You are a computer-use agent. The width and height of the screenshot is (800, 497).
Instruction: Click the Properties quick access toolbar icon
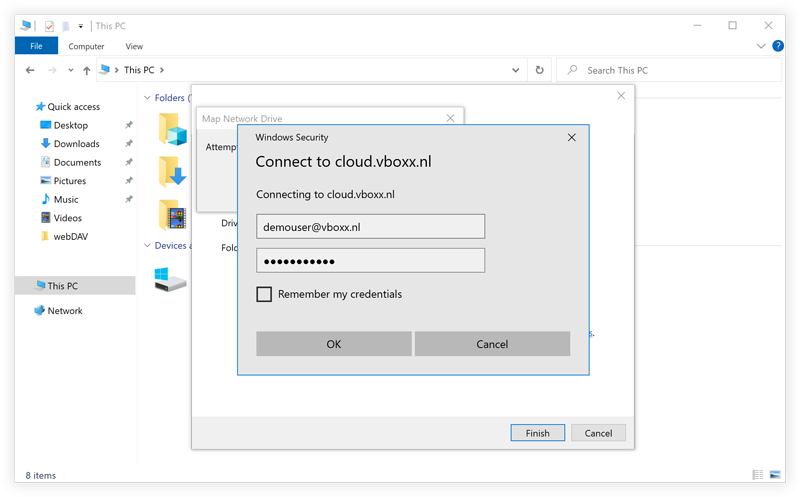tap(49, 26)
